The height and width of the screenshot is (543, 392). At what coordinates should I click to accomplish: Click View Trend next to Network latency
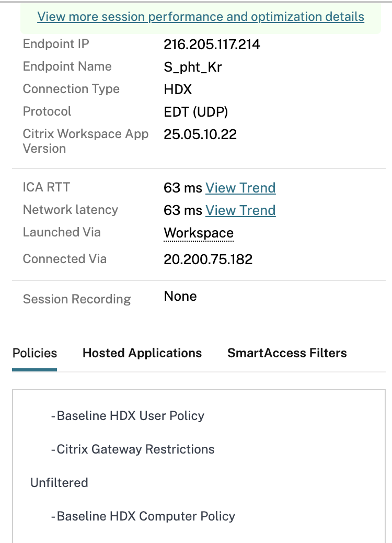(240, 210)
